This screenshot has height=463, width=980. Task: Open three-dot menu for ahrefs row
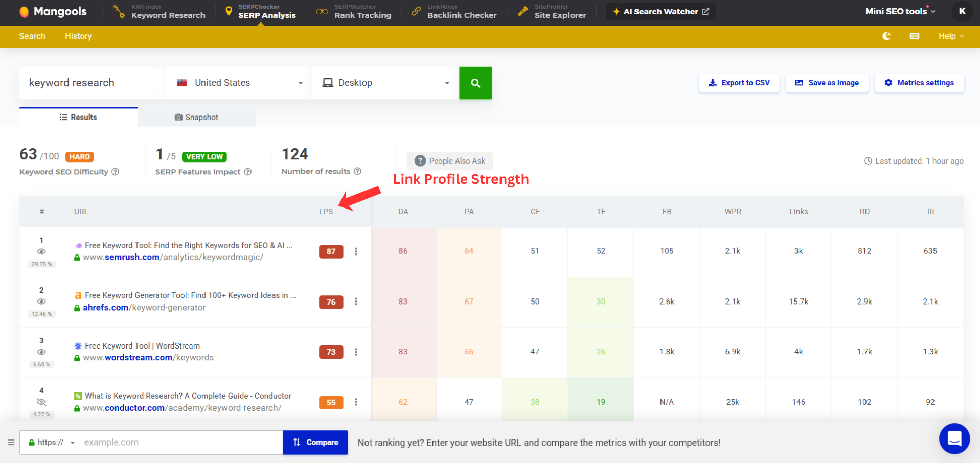click(x=356, y=302)
